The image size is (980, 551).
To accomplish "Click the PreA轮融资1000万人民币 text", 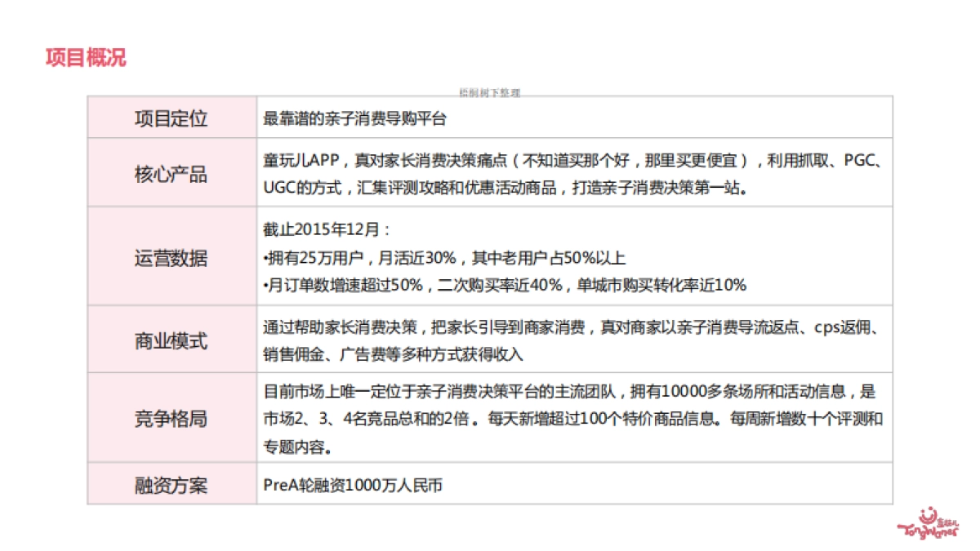I will tap(351, 485).
